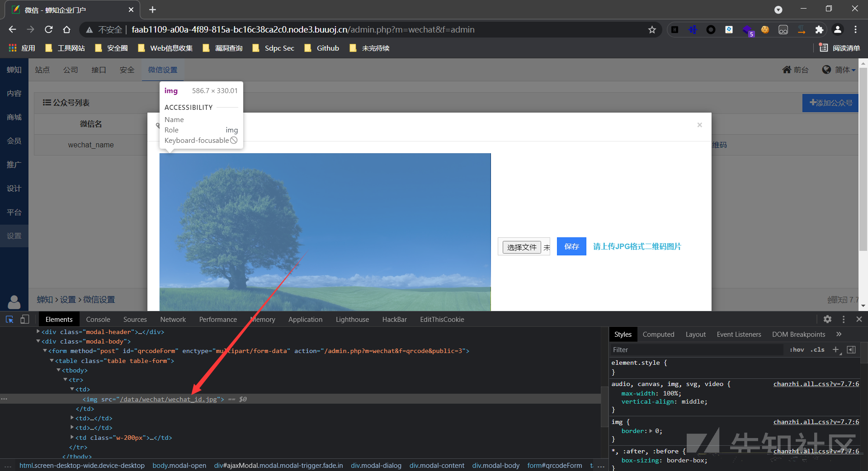Toggle the :hov element state panel
868x471 pixels.
(x=797, y=350)
